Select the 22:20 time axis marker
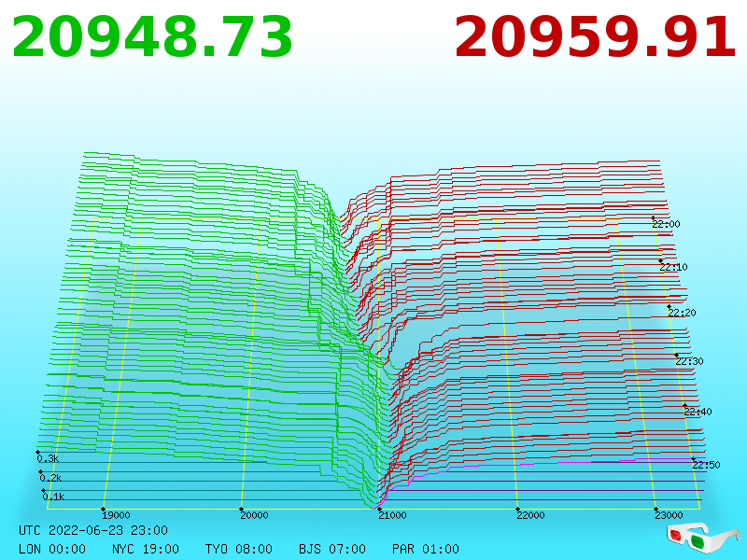Screen dimensions: 747x560 pos(682,313)
